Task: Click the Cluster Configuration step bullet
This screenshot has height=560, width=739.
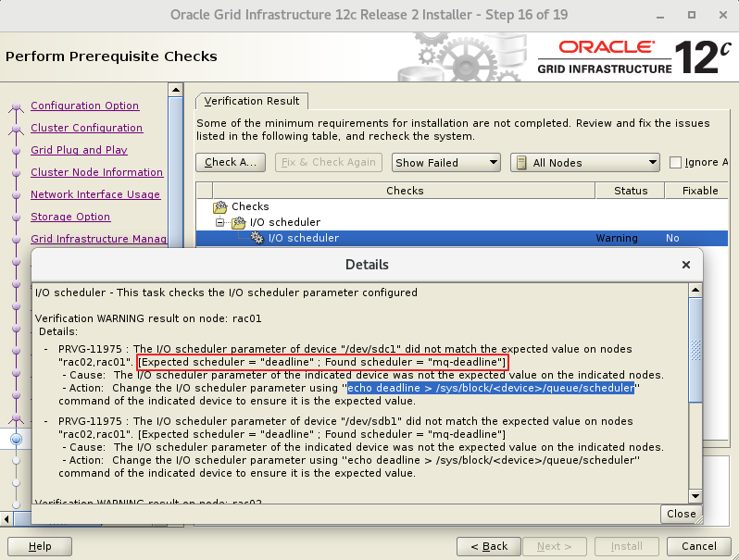Action: 16,129
